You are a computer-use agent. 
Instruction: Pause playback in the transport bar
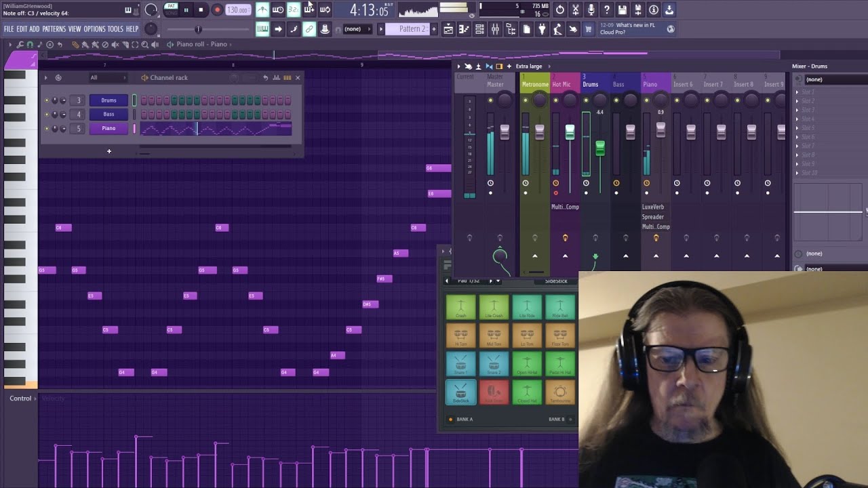pos(186,9)
